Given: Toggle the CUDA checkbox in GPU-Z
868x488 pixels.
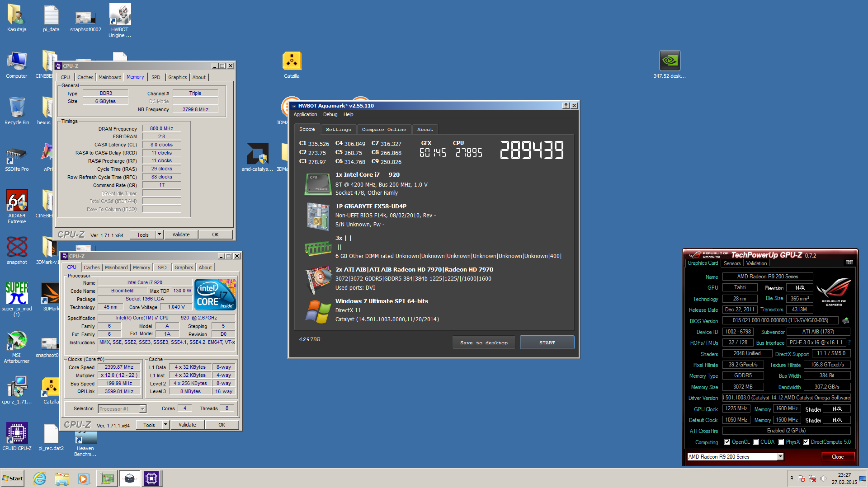Looking at the screenshot, I should (x=756, y=442).
